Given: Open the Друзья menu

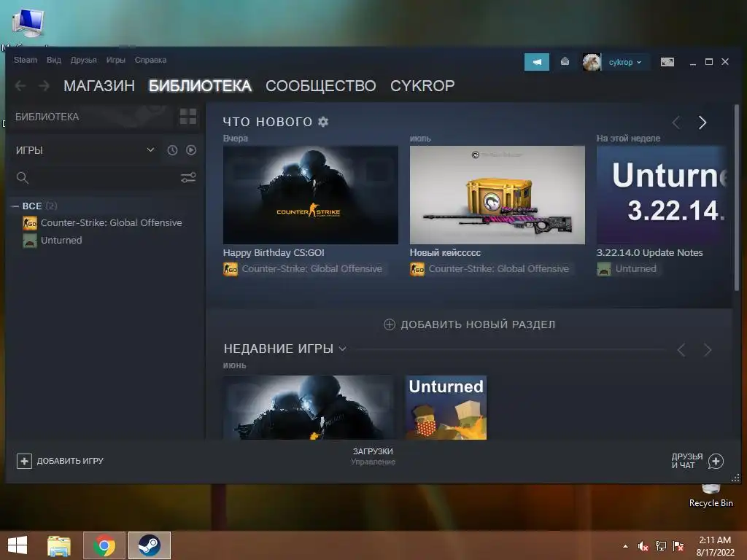Looking at the screenshot, I should tap(83, 60).
